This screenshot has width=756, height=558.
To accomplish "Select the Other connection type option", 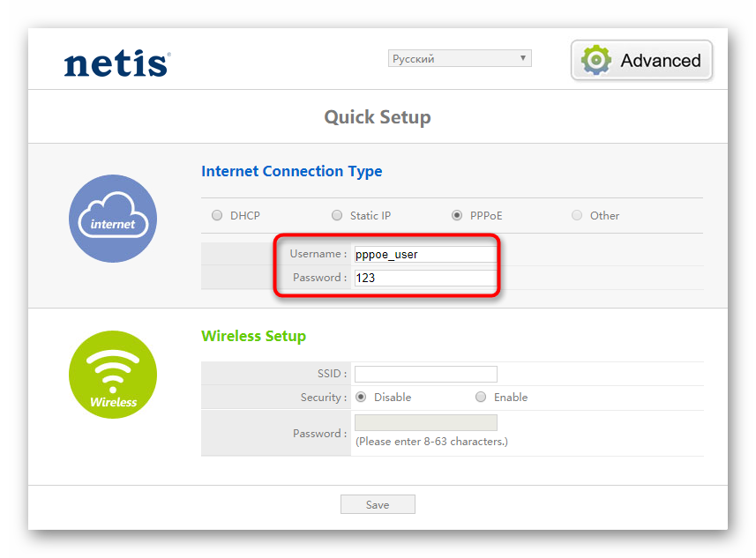I will 577,215.
